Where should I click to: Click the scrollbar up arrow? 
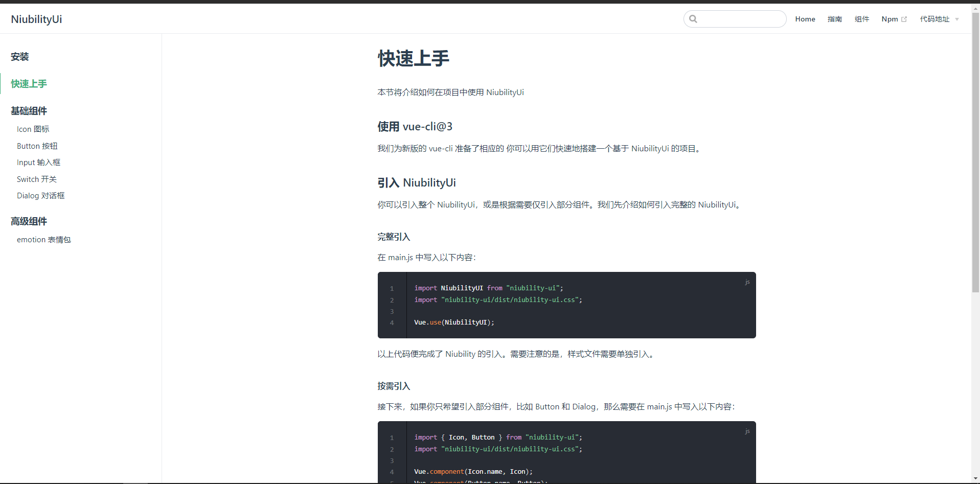(975, 8)
